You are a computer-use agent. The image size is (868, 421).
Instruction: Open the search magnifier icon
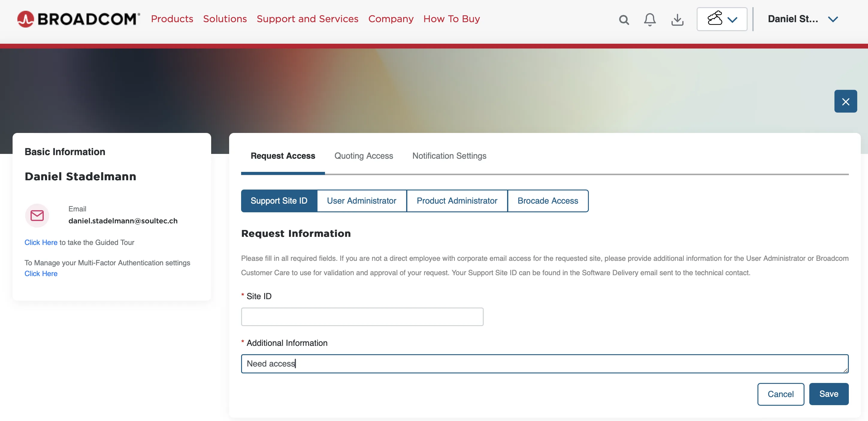(x=624, y=20)
